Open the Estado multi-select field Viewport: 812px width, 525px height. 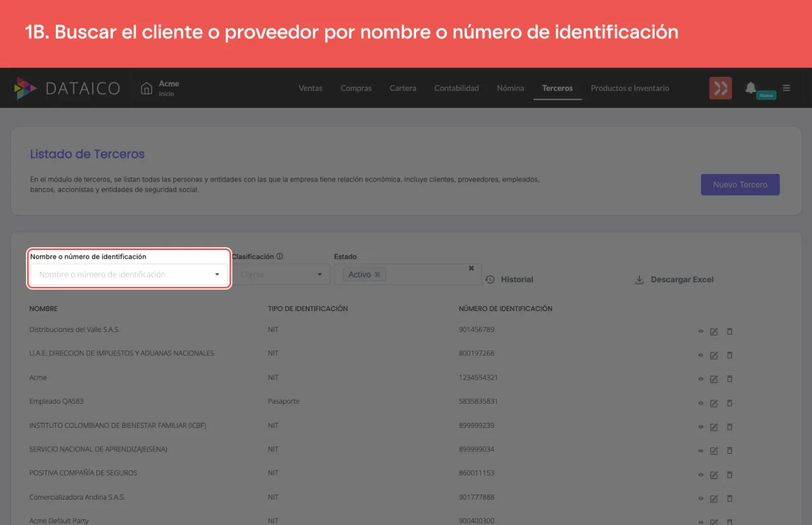click(408, 274)
